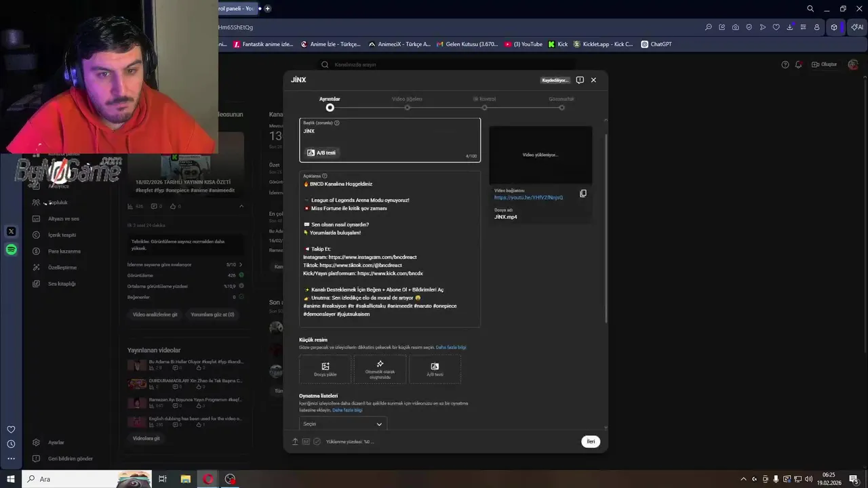The image size is (868, 488).
Task: Open File Explorer from taskbar
Action: 185,479
